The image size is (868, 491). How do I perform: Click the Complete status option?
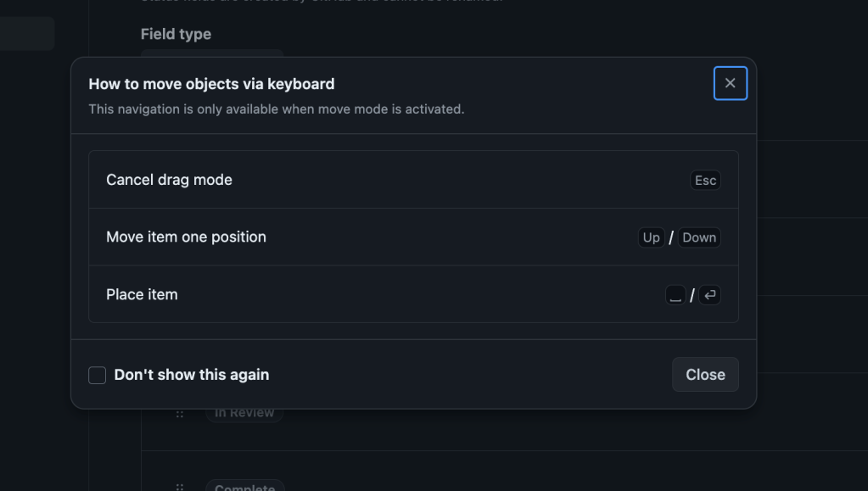(x=244, y=487)
